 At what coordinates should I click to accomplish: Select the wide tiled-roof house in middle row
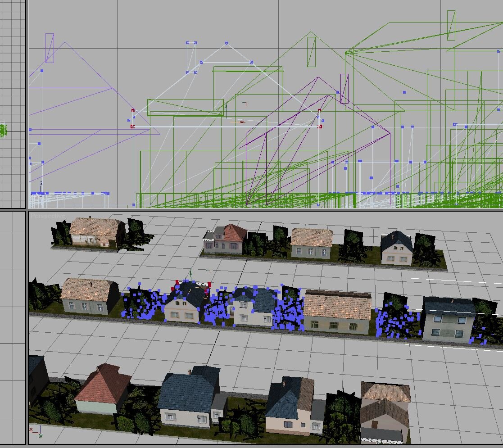pyautogui.click(x=337, y=311)
